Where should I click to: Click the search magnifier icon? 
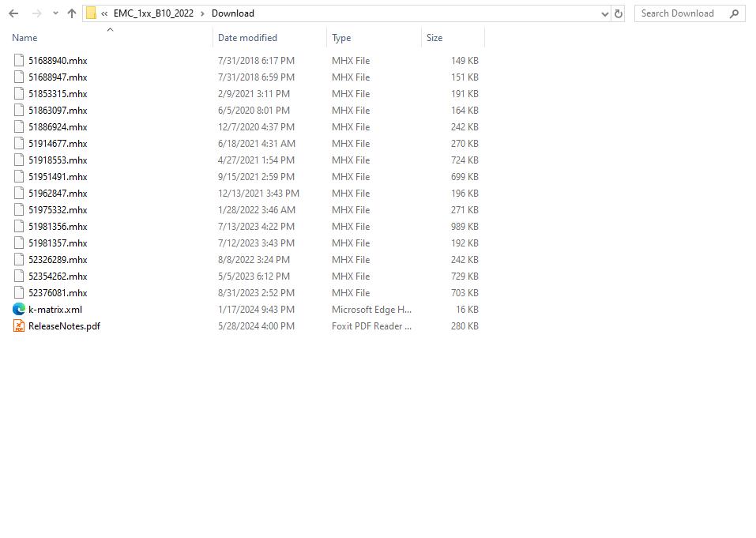click(735, 13)
